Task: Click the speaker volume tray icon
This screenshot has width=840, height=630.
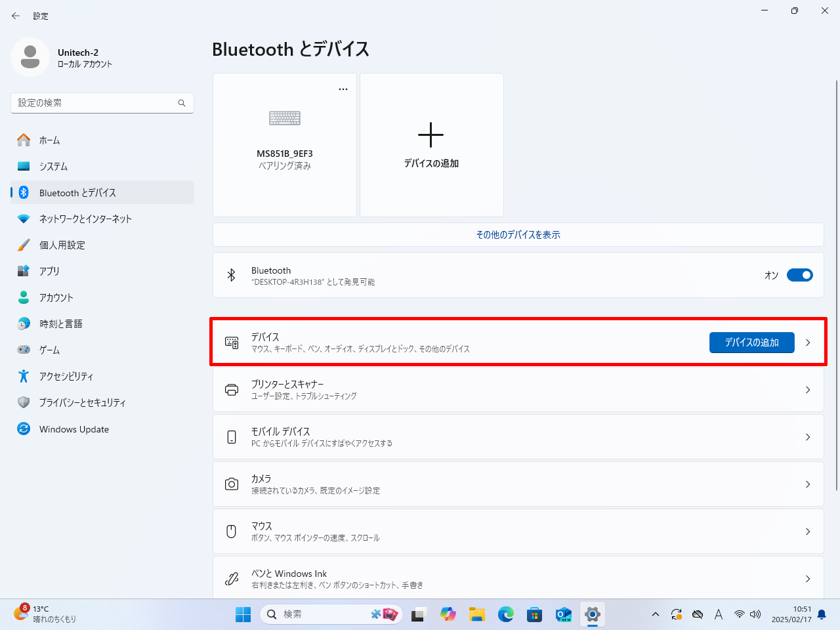Action: tap(755, 614)
